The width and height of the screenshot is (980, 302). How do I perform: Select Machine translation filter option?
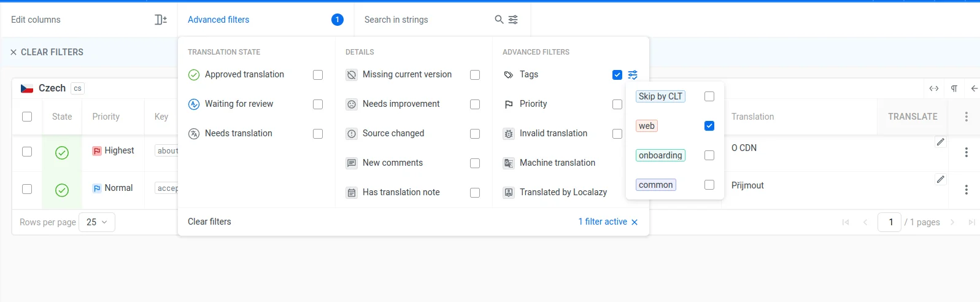[557, 163]
